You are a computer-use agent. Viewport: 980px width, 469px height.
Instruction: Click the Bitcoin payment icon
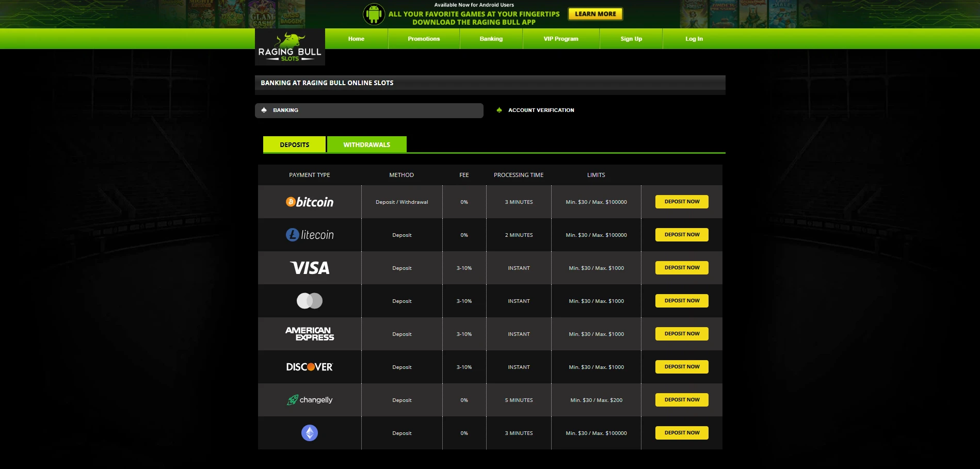point(309,202)
